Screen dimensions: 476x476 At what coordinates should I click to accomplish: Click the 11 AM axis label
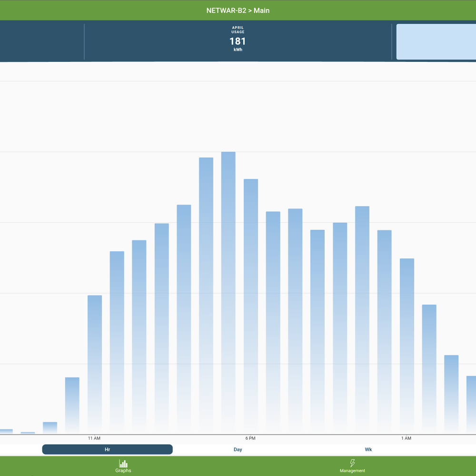pos(94,438)
